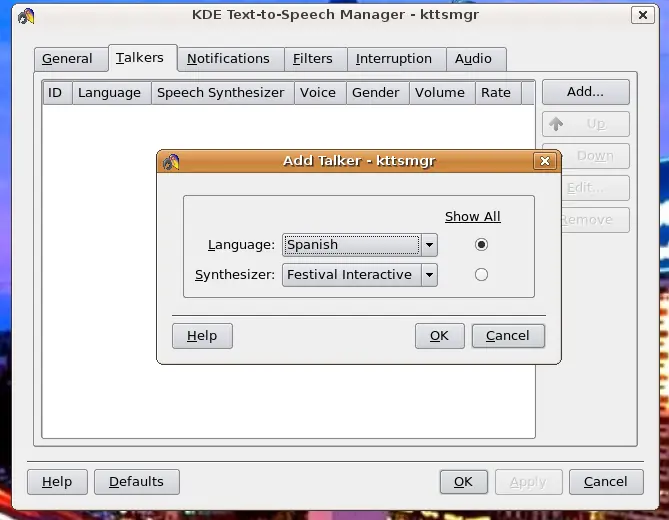Image resolution: width=669 pixels, height=520 pixels.
Task: Confirm Add Talker dialog with OK
Action: pos(439,336)
